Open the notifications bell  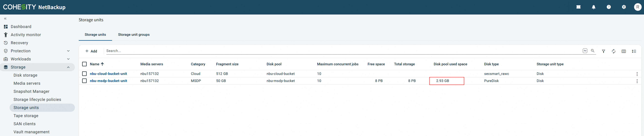coord(594,7)
